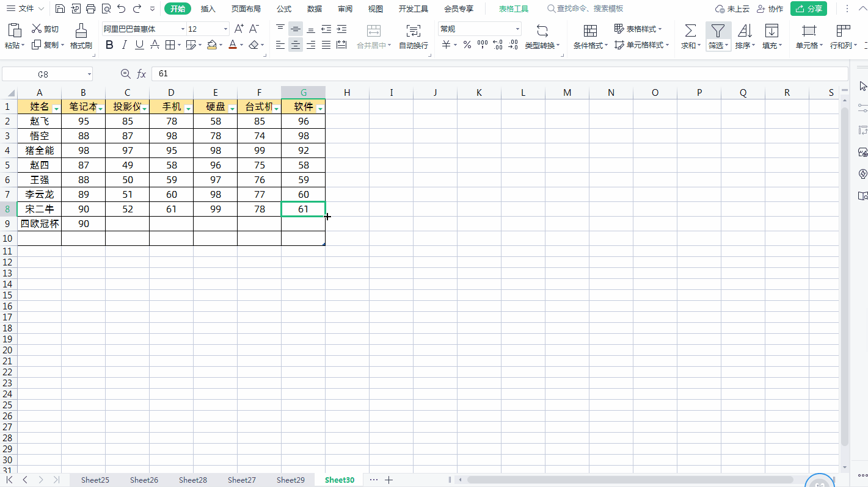The height and width of the screenshot is (487, 868).
Task: Click the Undo arrow icon
Action: coord(121,9)
